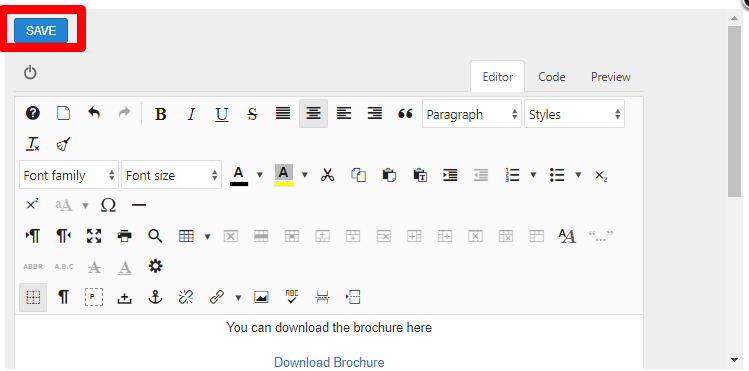Remove link with the unlink icon
The height and width of the screenshot is (371, 749).
tap(186, 297)
